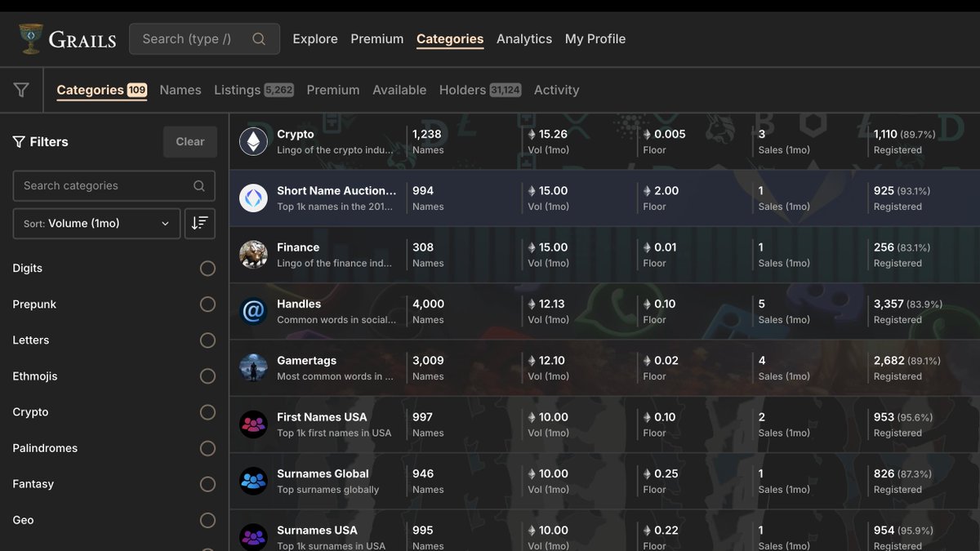This screenshot has width=980, height=551.
Task: Select the Digits filter radio
Action: click(207, 269)
